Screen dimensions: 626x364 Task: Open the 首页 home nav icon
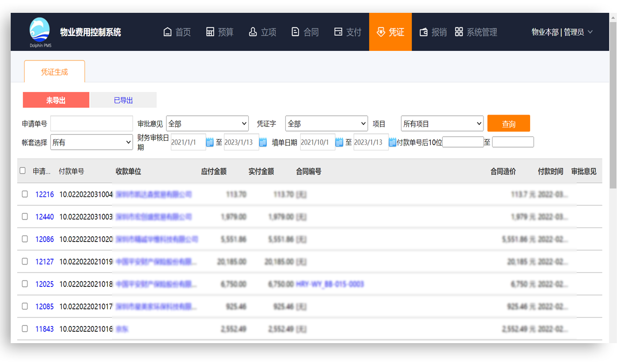pyautogui.click(x=168, y=32)
